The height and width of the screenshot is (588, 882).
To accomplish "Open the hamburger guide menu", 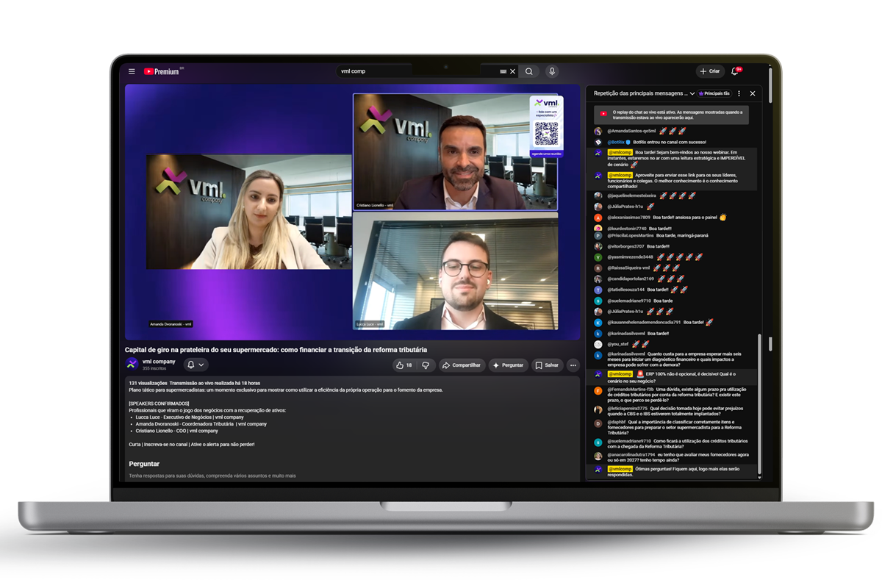I will click(132, 71).
